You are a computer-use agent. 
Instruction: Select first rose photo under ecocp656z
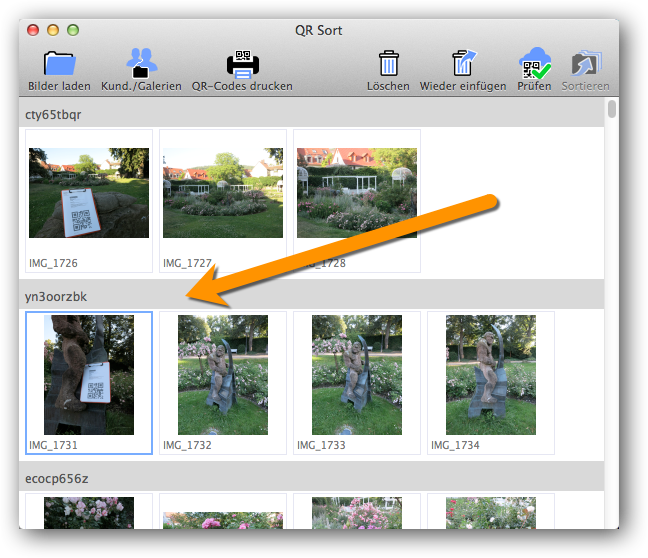point(89,513)
